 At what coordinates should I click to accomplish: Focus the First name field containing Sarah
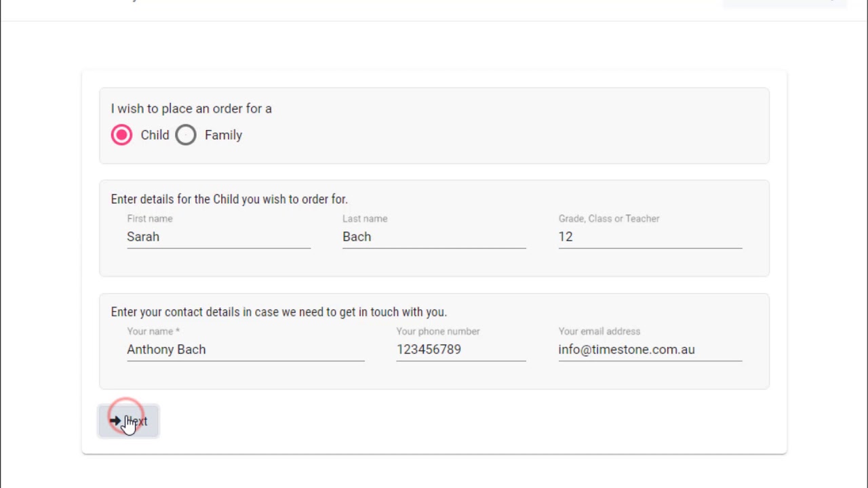(x=218, y=237)
